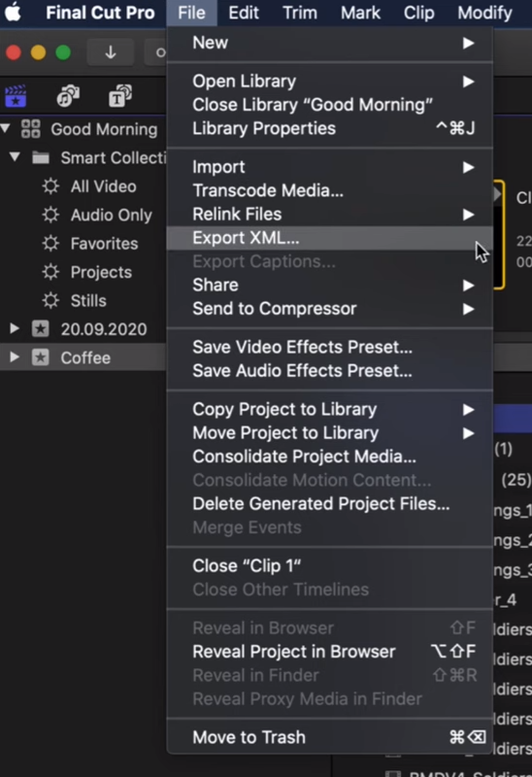The image size is (532, 777).
Task: Choose Close Library "Good Morning"
Action: pos(330,105)
